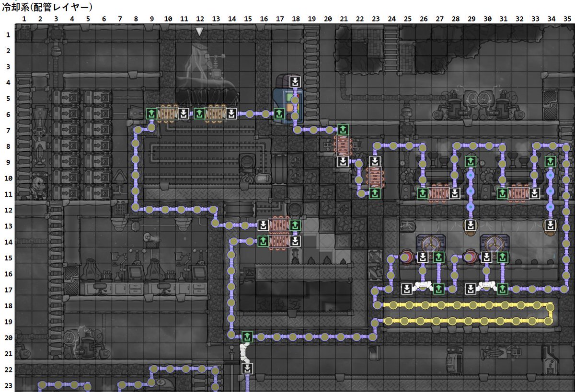Viewport: 575px width, 392px height.
Task: Click column header number 18
Action: pyautogui.click(x=296, y=20)
